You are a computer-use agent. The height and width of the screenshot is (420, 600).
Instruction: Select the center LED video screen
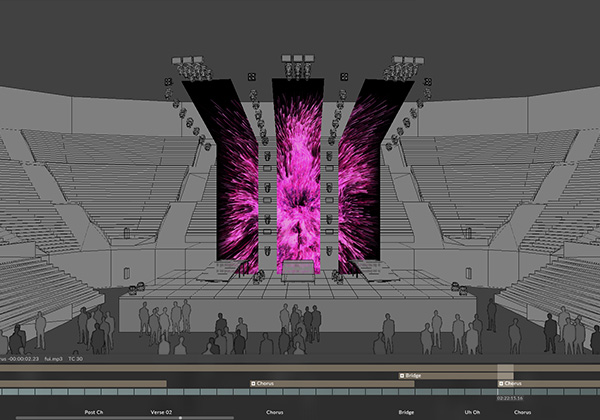tap(298, 180)
